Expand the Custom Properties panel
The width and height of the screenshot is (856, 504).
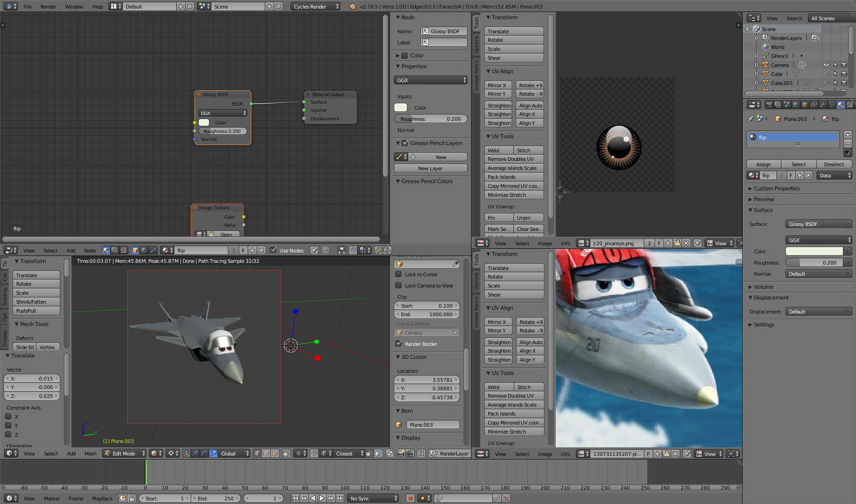[x=776, y=189]
